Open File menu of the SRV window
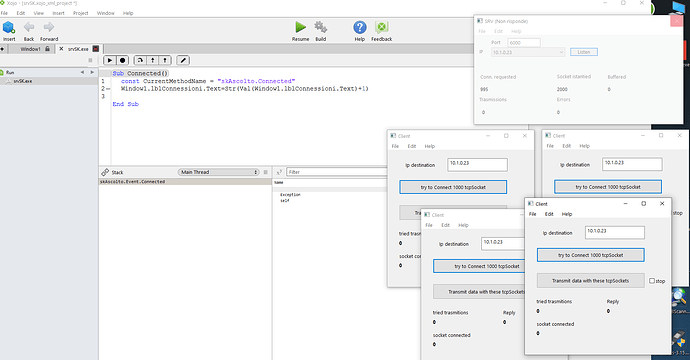This screenshot has height=360, width=690. [482, 31]
